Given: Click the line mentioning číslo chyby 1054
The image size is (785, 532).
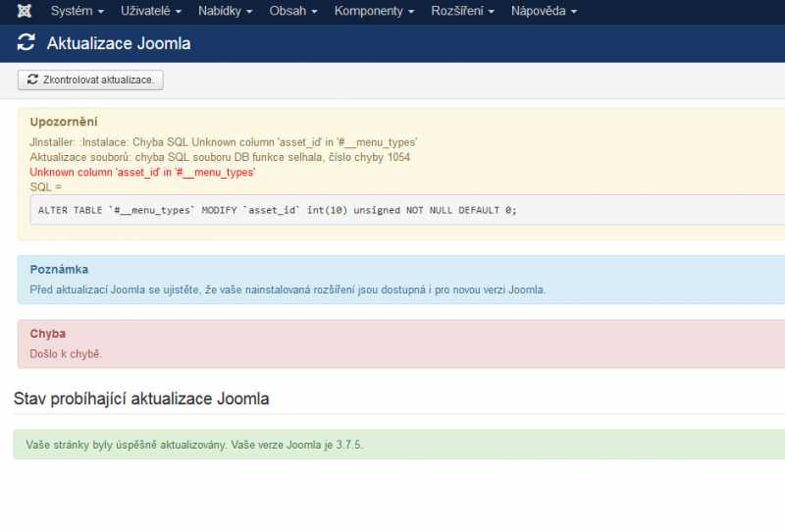Looking at the screenshot, I should [x=220, y=157].
